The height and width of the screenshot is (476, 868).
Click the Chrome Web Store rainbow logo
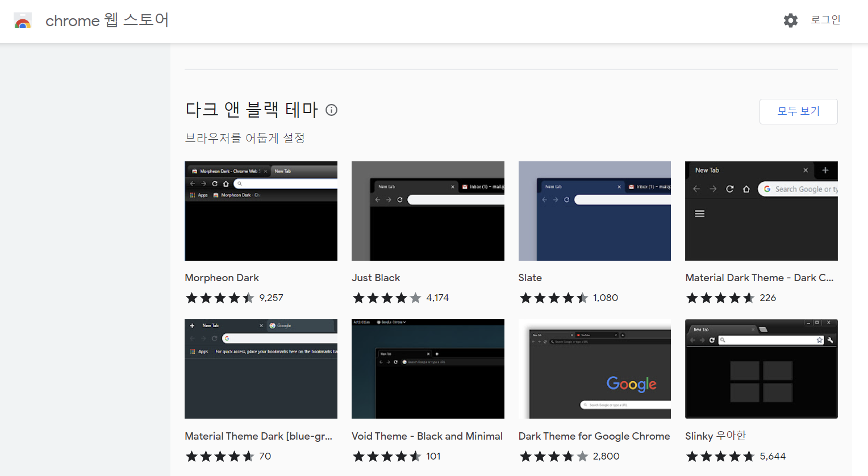pos(23,21)
